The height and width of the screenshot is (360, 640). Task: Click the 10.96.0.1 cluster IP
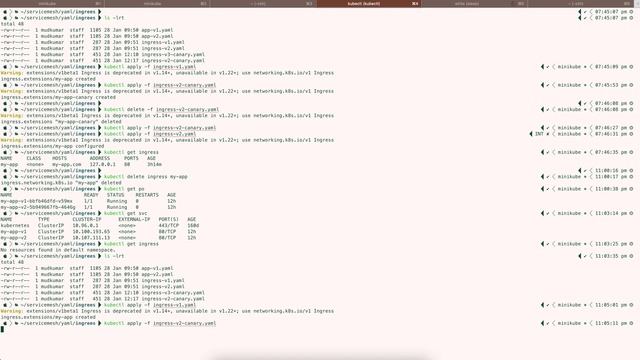tap(85, 225)
